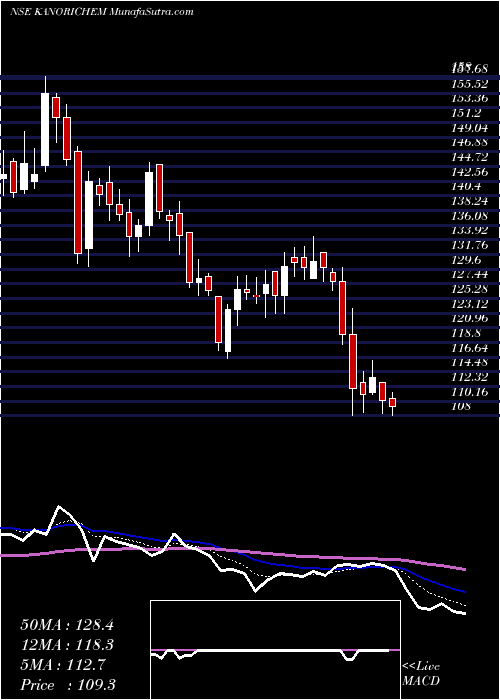Select the 116.64 axis label
Viewport: 500px width, 700px height.
(x=469, y=348)
